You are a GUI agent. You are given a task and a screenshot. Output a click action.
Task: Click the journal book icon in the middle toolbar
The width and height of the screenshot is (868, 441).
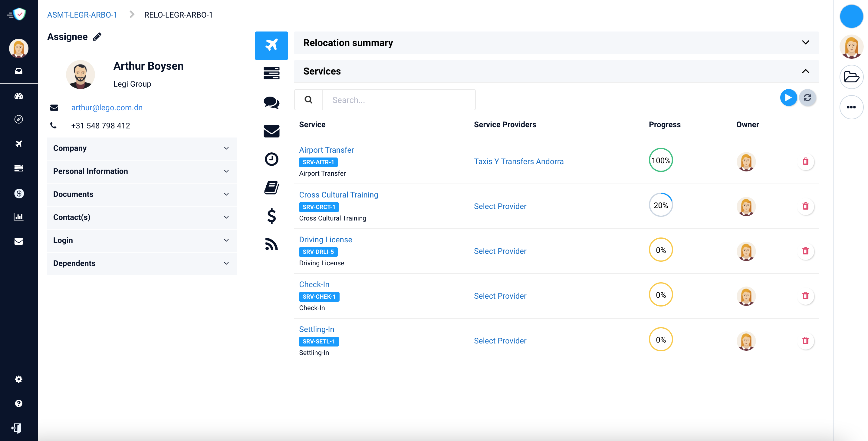(271, 187)
